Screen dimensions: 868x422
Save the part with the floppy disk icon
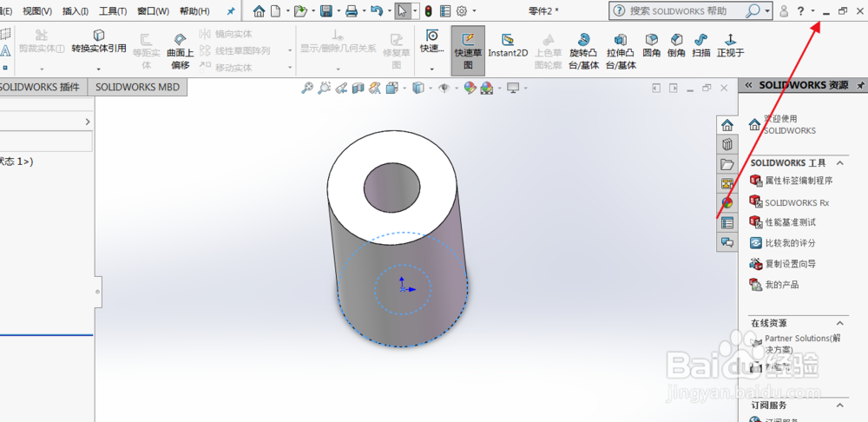pyautogui.click(x=326, y=11)
